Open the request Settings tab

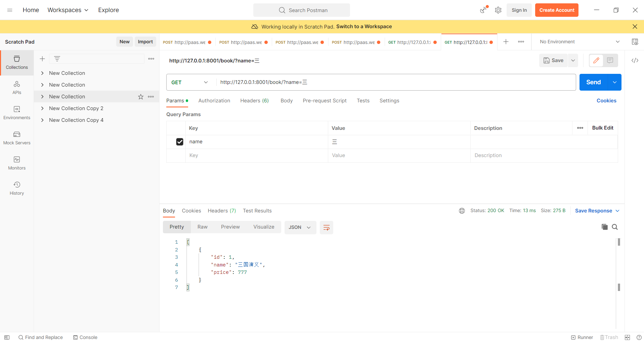click(389, 101)
